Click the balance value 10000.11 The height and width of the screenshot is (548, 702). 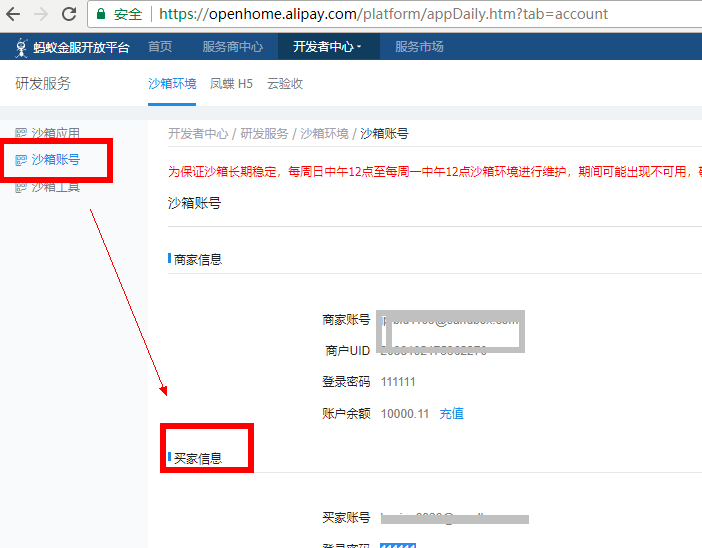[x=405, y=413]
